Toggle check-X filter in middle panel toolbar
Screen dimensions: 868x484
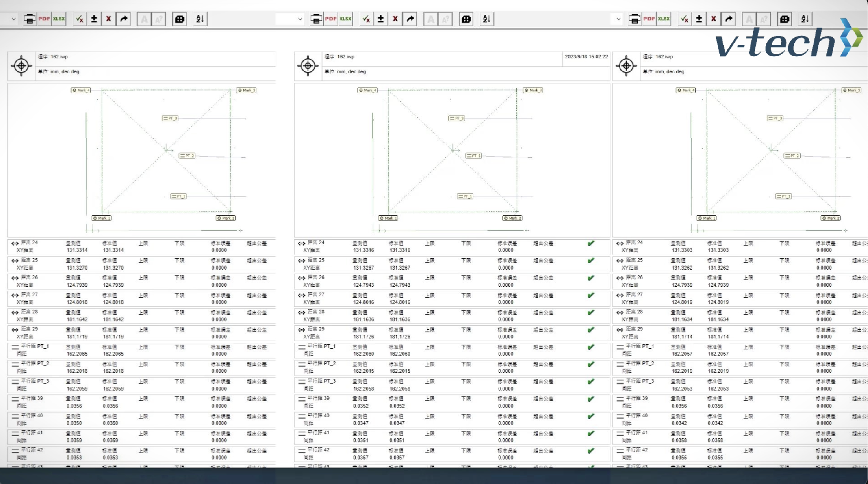tap(366, 19)
